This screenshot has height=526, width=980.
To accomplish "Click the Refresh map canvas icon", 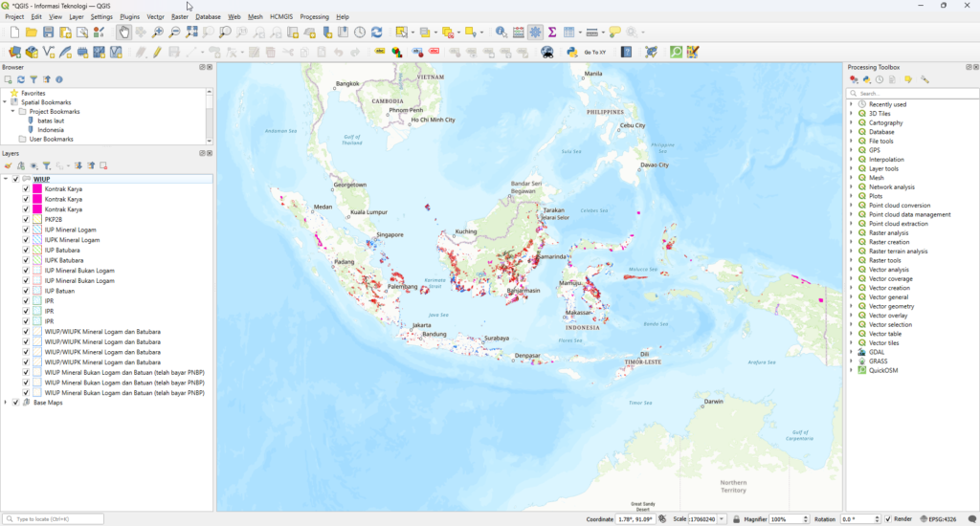I will (x=376, y=33).
